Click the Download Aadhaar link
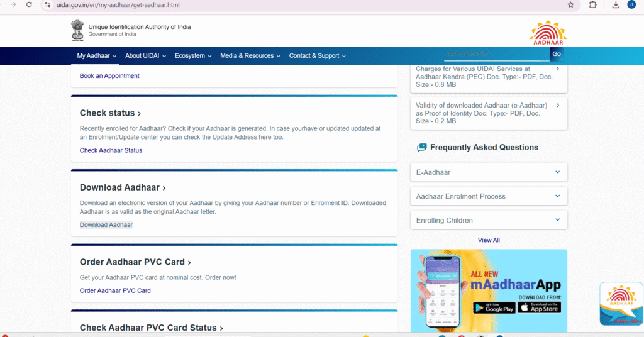The width and height of the screenshot is (644, 337). (x=106, y=225)
